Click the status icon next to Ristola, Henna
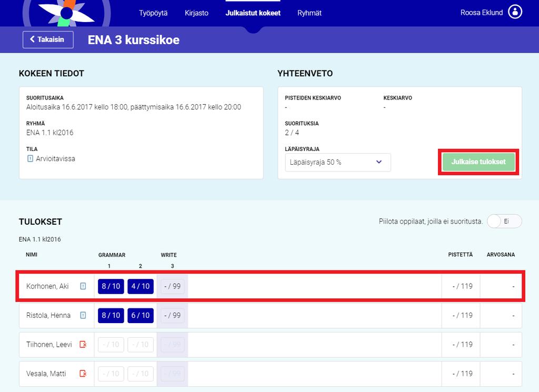Screen dimensions: 539x392 click(83, 315)
